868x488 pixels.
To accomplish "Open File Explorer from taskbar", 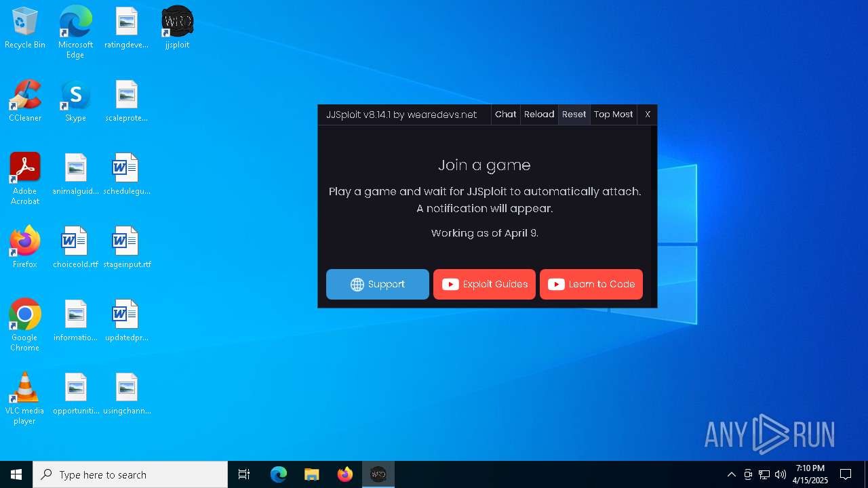I will coord(312,474).
